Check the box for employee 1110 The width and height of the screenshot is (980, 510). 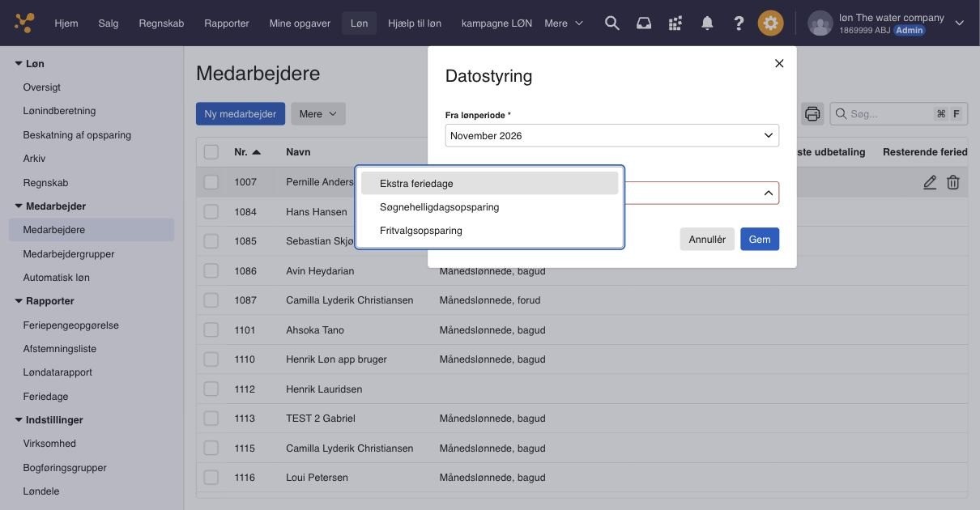pos(211,359)
